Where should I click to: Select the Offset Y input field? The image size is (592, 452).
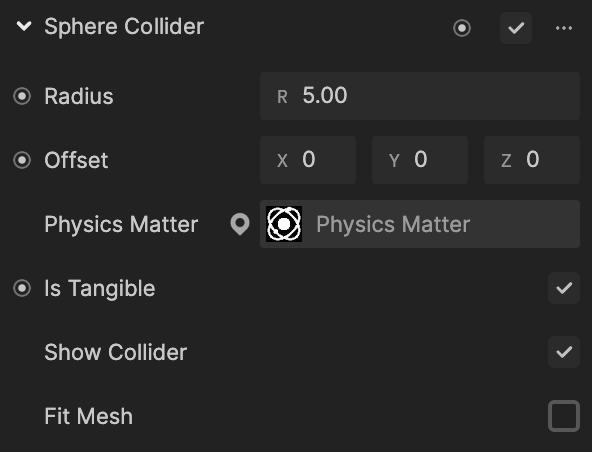(x=420, y=160)
